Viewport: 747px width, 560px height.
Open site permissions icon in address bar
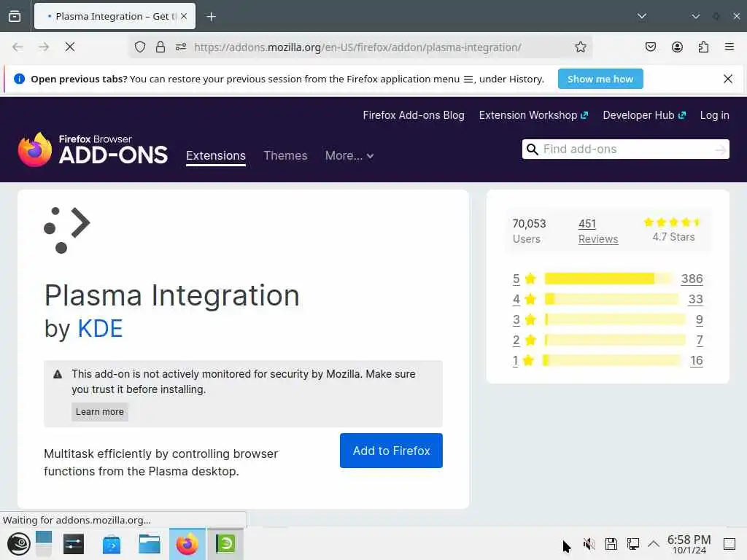(181, 47)
